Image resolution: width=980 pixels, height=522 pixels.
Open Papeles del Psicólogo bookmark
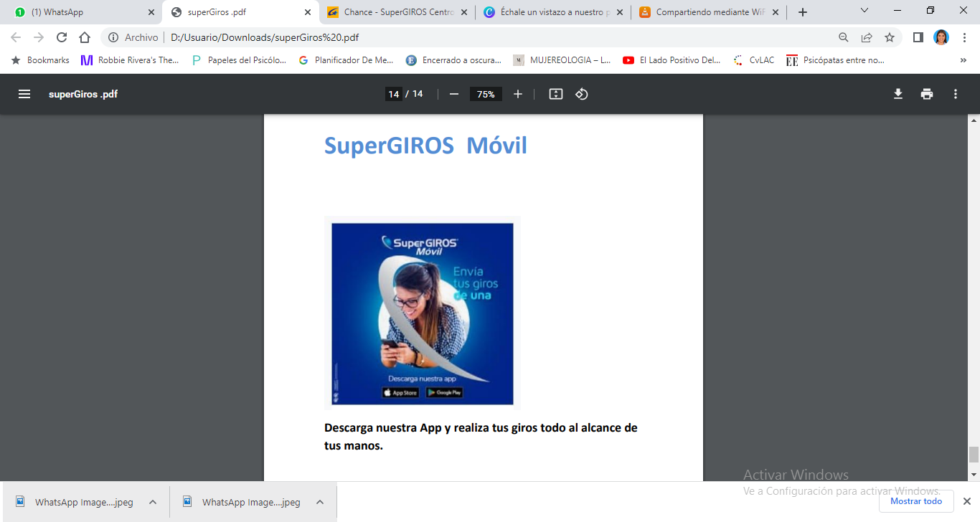tap(239, 60)
